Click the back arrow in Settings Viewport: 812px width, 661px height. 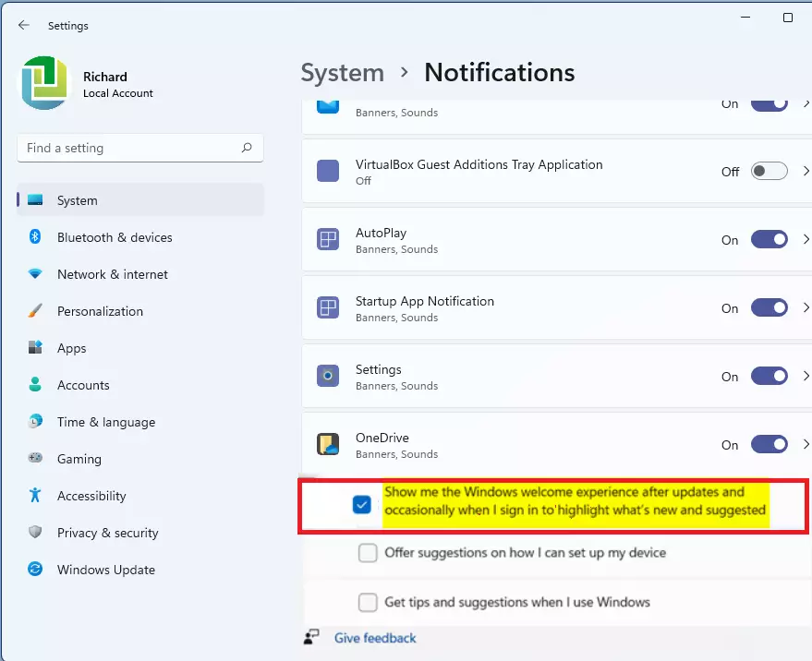pos(24,26)
